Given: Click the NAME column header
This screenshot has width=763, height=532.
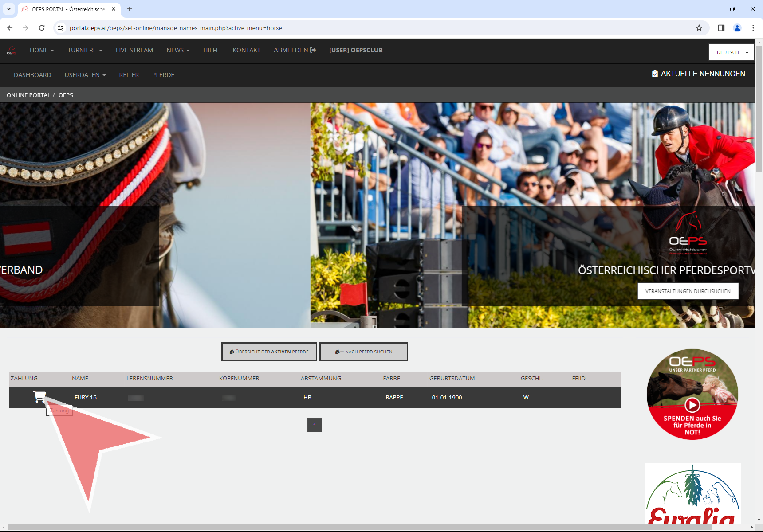Looking at the screenshot, I should [80, 378].
